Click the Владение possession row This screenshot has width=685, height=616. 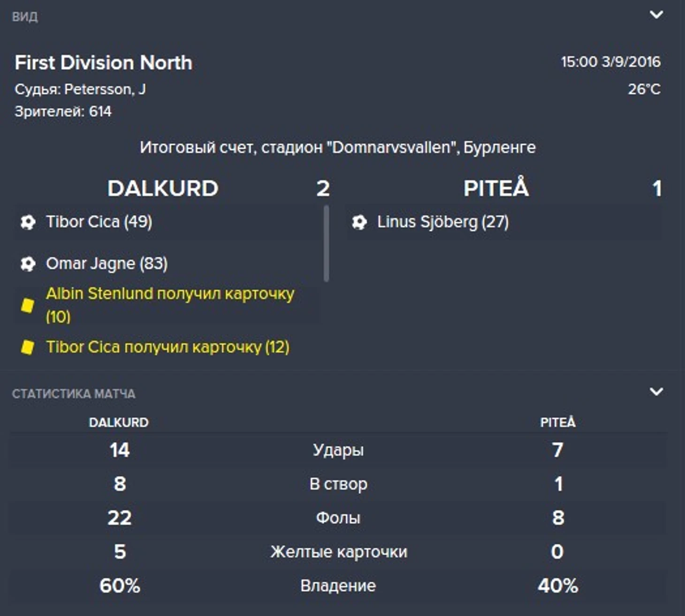[x=338, y=586]
